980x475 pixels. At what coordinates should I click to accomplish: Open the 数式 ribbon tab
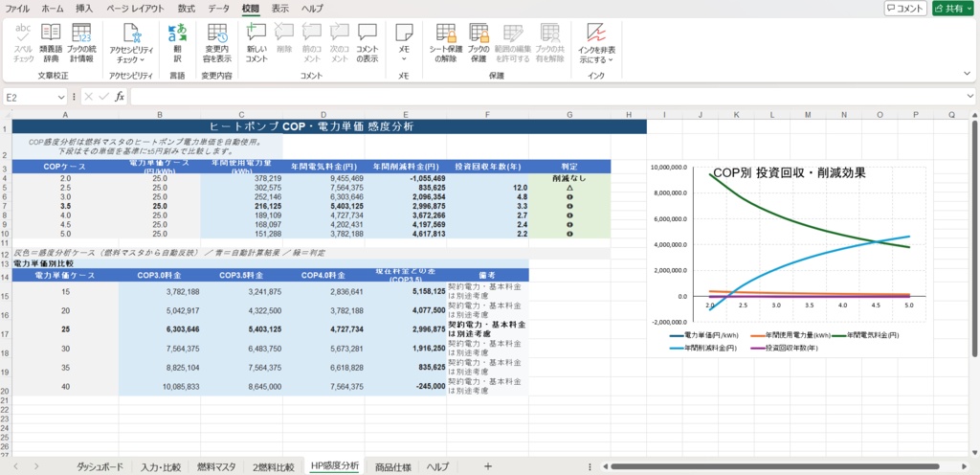click(x=187, y=9)
